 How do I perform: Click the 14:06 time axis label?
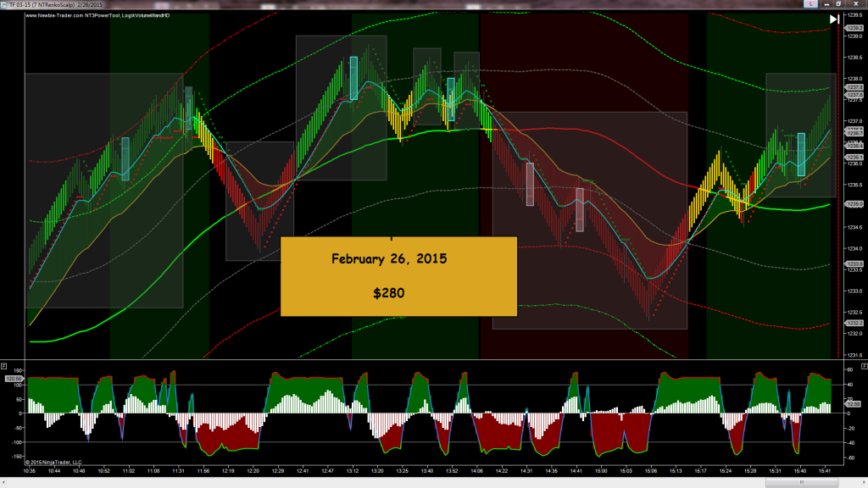point(476,471)
